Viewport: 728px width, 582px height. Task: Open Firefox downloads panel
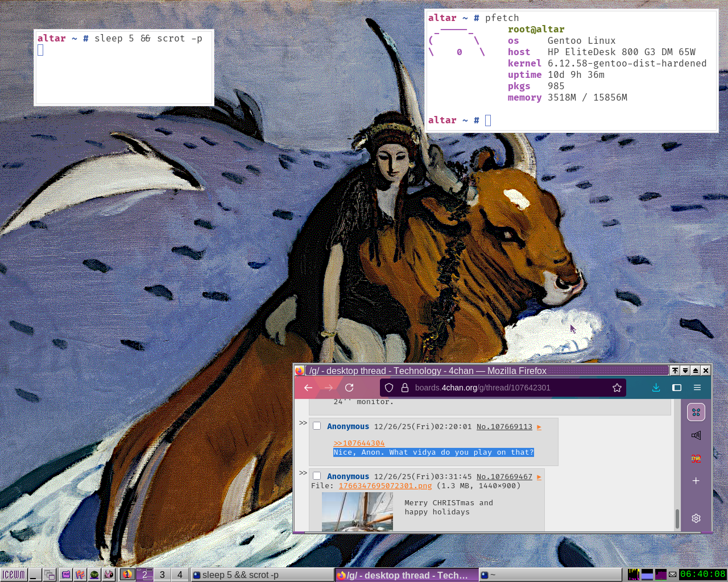point(656,388)
